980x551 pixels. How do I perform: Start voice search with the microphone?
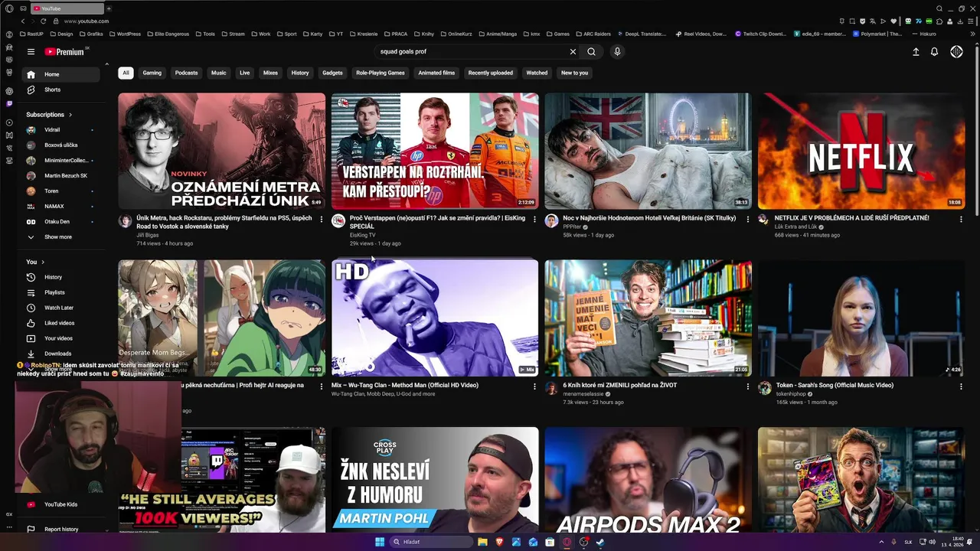pyautogui.click(x=617, y=52)
